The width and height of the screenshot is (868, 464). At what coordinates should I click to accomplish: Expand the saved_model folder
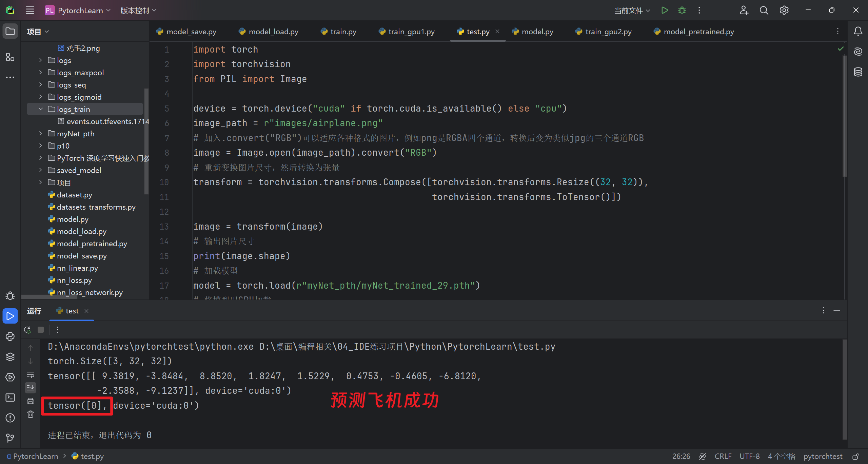pos(41,170)
